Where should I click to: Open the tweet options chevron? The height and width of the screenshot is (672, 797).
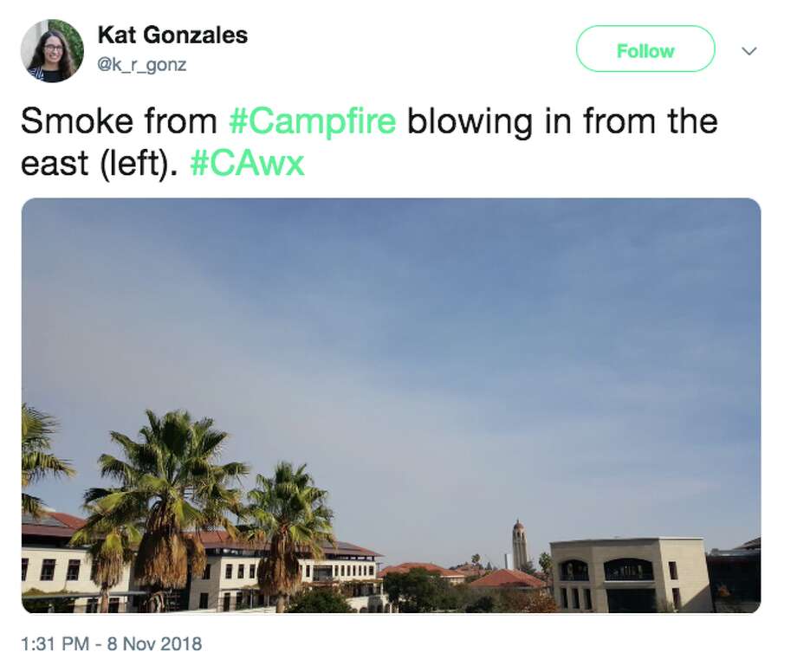click(747, 50)
